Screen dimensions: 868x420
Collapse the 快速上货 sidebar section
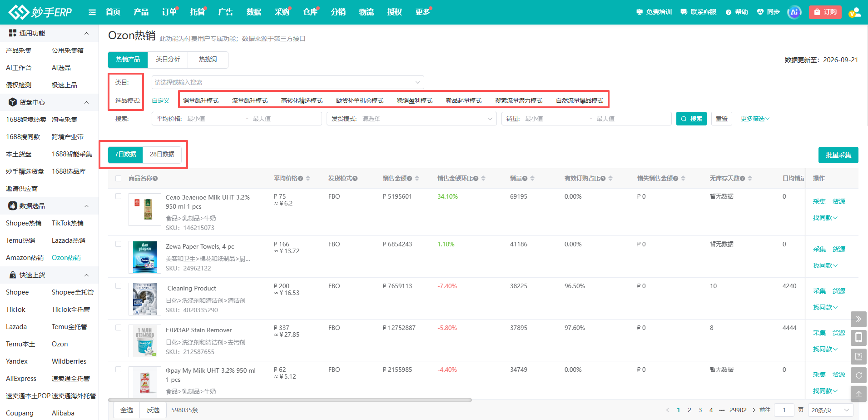[x=86, y=275]
